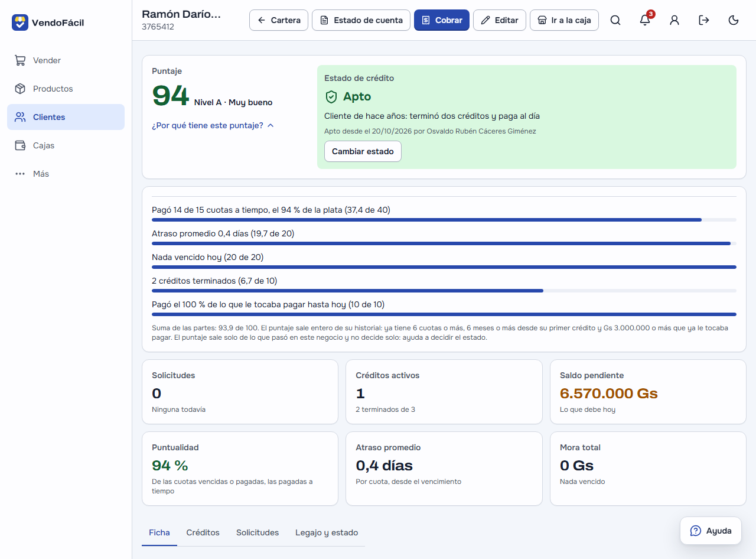Switch to the Créditos tab
This screenshot has height=559, width=756.
[x=203, y=532]
